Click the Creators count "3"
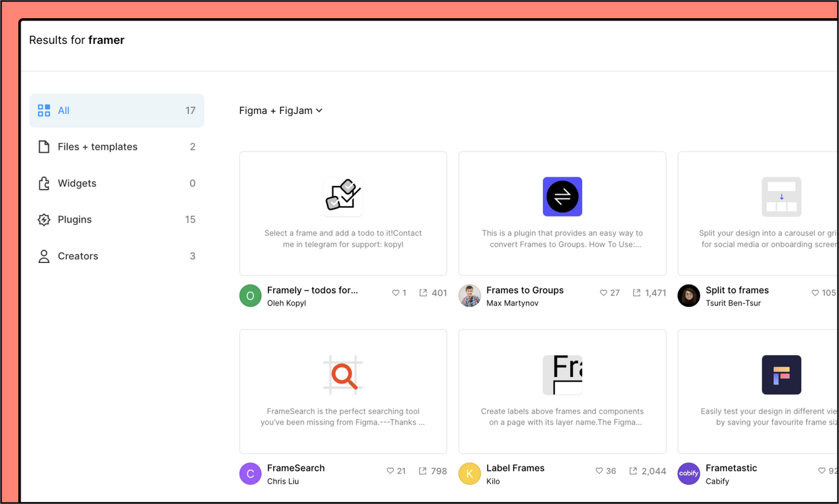This screenshot has width=839, height=504. tap(193, 256)
